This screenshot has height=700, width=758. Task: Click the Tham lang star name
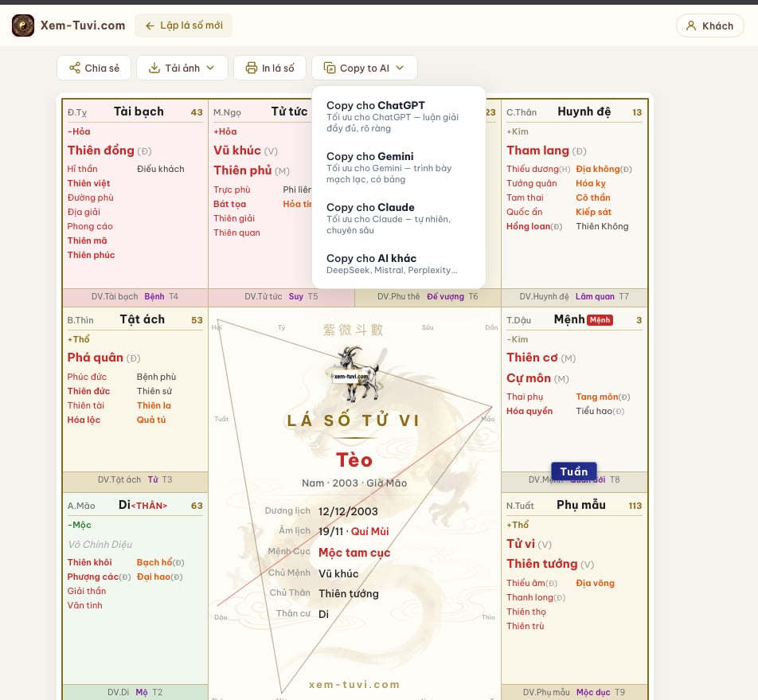click(x=537, y=151)
